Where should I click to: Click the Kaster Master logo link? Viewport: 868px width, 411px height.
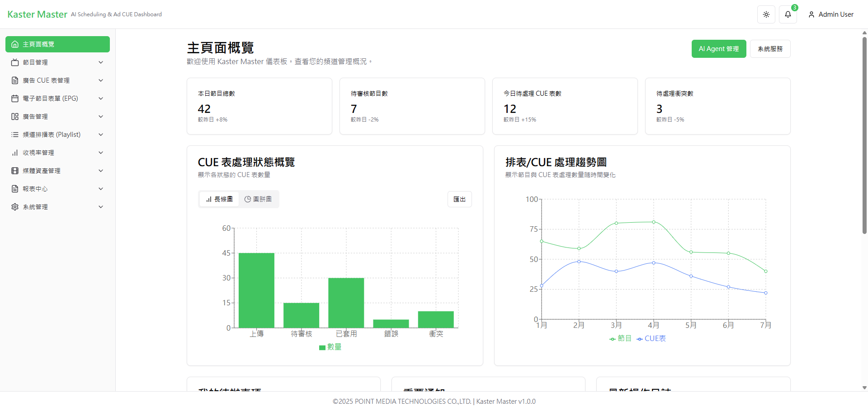37,14
